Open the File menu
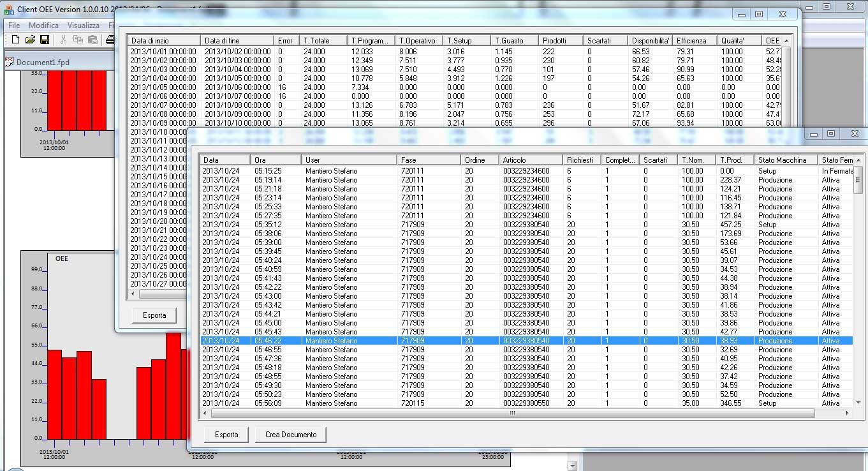Image resolution: width=868 pixels, height=471 pixels. coord(14,26)
